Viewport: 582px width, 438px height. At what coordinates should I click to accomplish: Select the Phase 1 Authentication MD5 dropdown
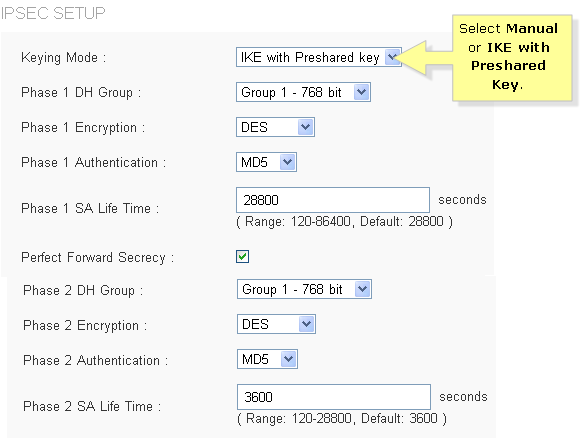click(266, 162)
